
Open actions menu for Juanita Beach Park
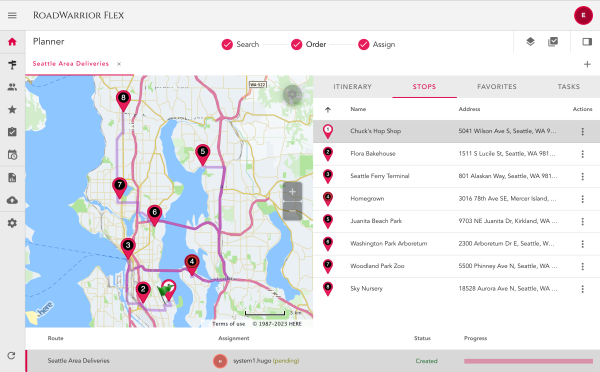coord(582,221)
